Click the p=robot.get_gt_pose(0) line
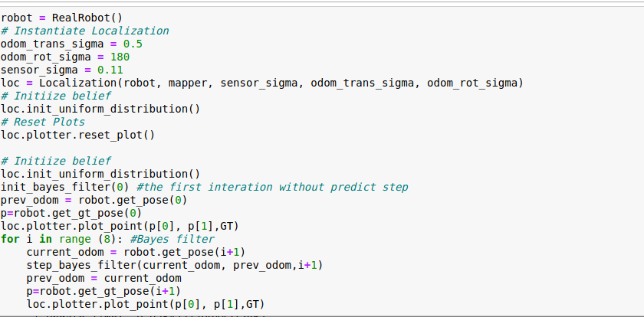The height and width of the screenshot is (317, 644). pyautogui.click(x=71, y=213)
